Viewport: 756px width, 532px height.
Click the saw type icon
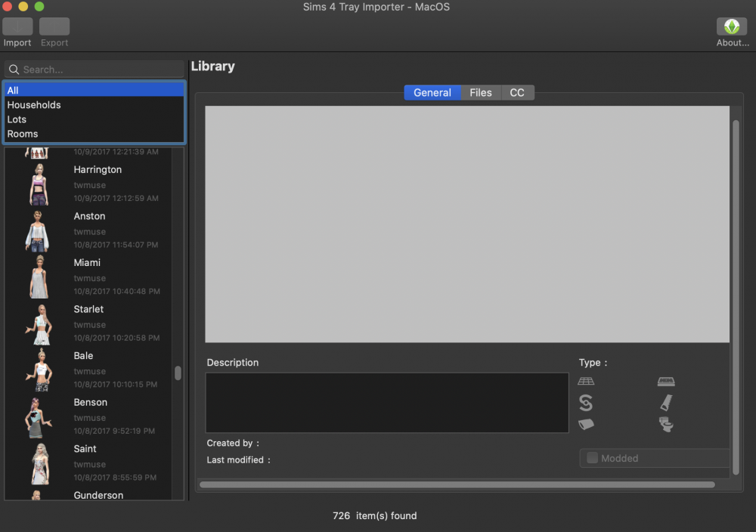666,402
